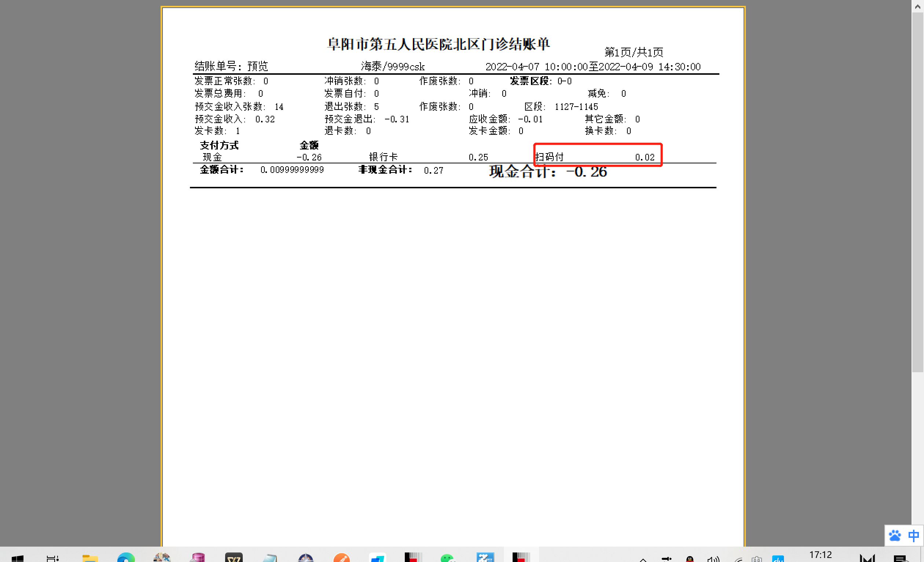Click the 17:12 clock on the taskbar
924x562 pixels.
click(x=820, y=555)
